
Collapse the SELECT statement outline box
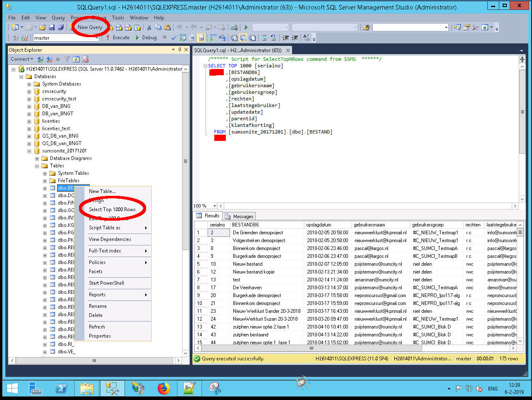click(x=205, y=66)
